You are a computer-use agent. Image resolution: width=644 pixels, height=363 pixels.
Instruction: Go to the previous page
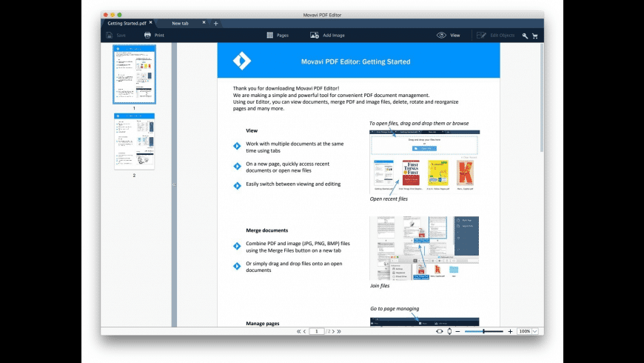305,331
